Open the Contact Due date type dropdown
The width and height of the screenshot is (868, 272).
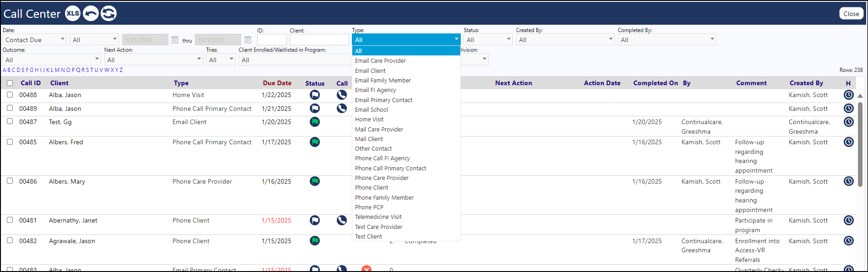pyautogui.click(x=35, y=40)
